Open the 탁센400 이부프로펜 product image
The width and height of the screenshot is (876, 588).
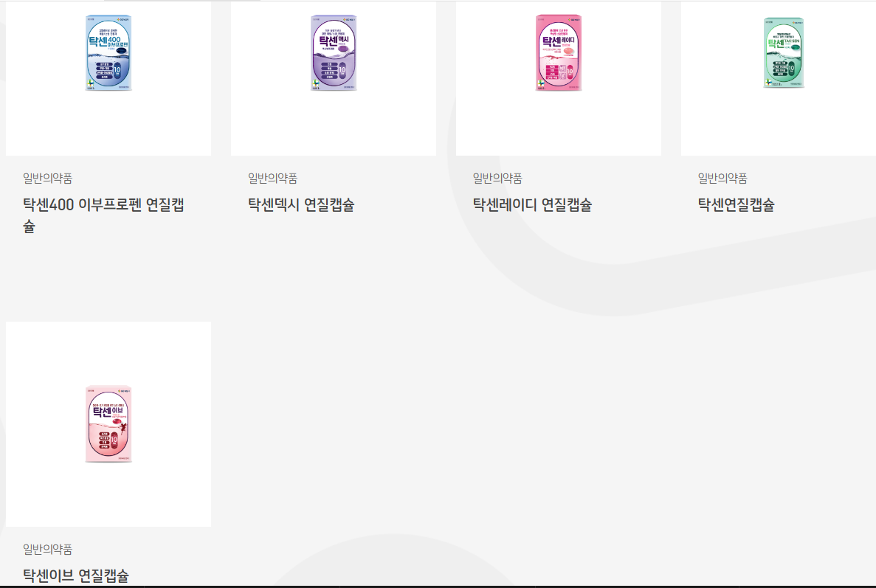(x=108, y=53)
